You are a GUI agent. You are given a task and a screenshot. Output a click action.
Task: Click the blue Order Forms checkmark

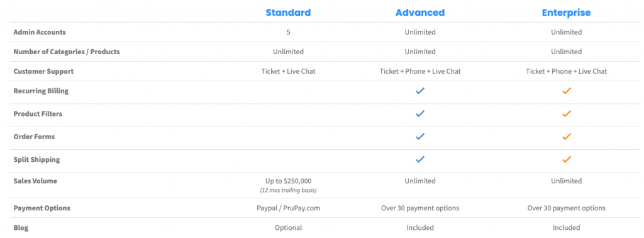(419, 137)
